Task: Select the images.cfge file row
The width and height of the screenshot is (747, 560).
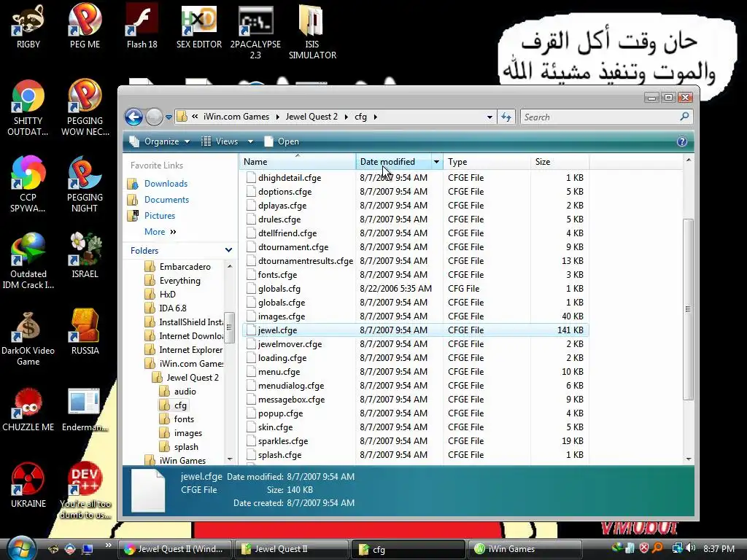Action: point(415,316)
